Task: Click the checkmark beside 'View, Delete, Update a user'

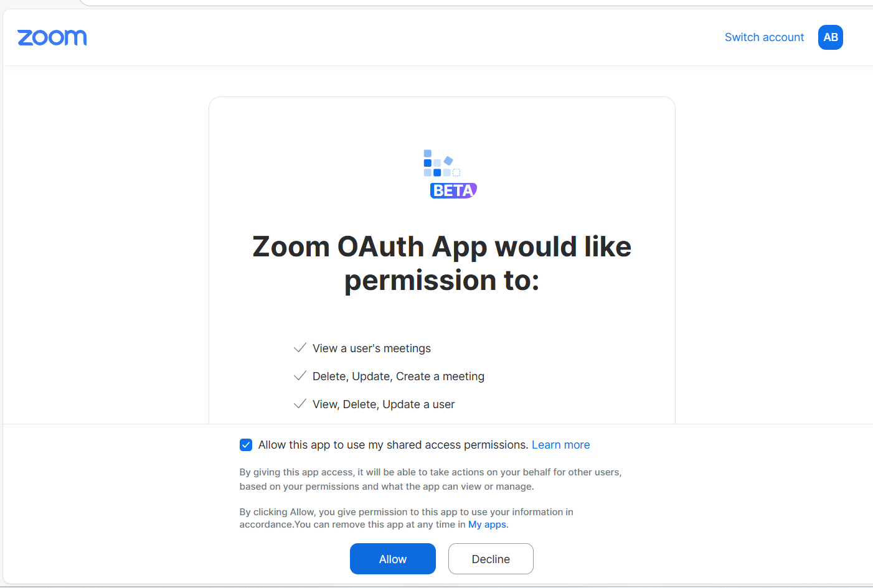Action: click(x=300, y=404)
